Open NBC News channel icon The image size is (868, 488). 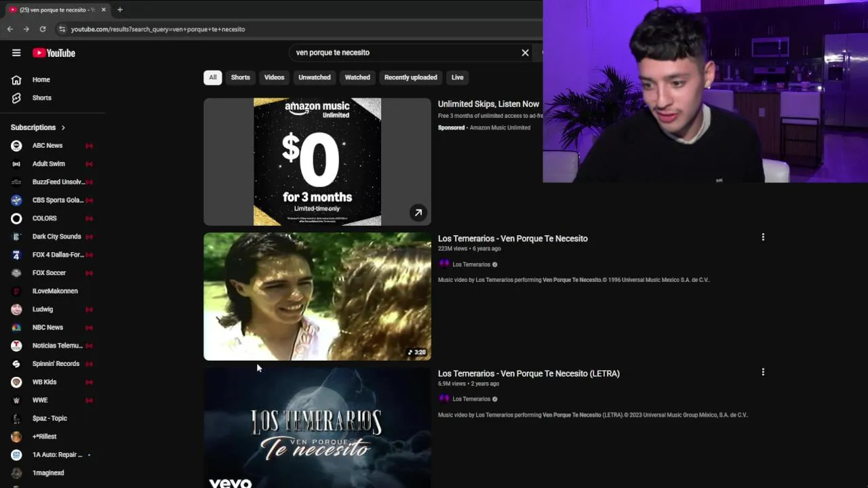16,327
